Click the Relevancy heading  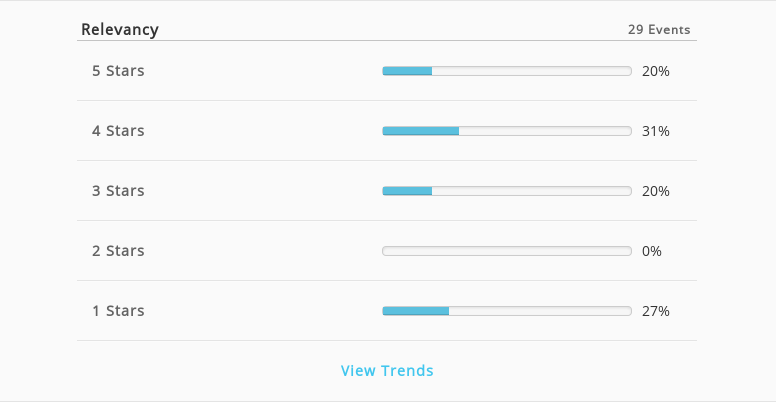pos(120,29)
